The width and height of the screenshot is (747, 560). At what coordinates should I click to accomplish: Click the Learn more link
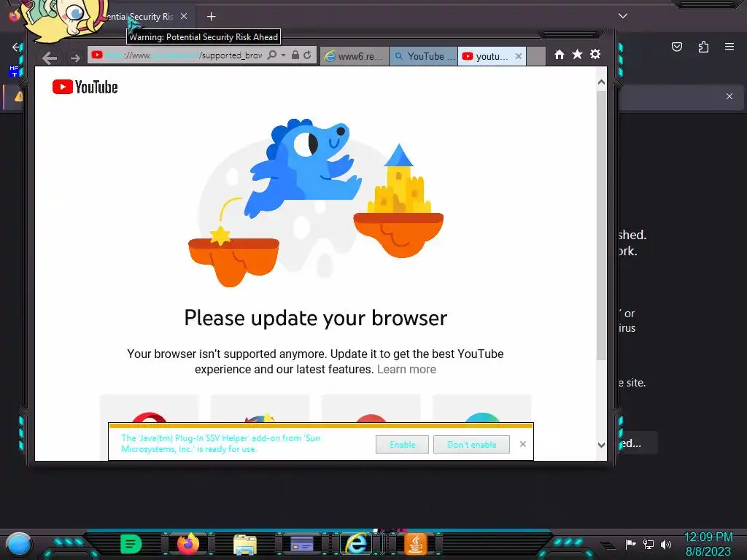pos(406,370)
